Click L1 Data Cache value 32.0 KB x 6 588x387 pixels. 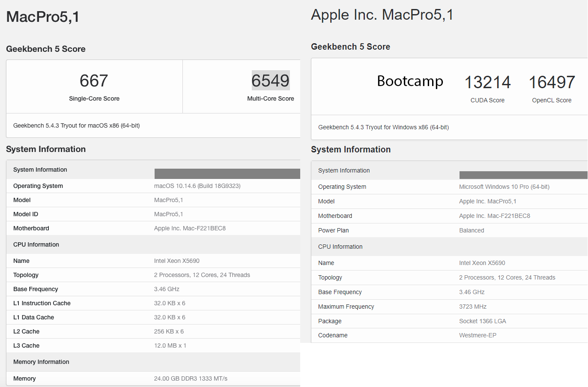[170, 317]
